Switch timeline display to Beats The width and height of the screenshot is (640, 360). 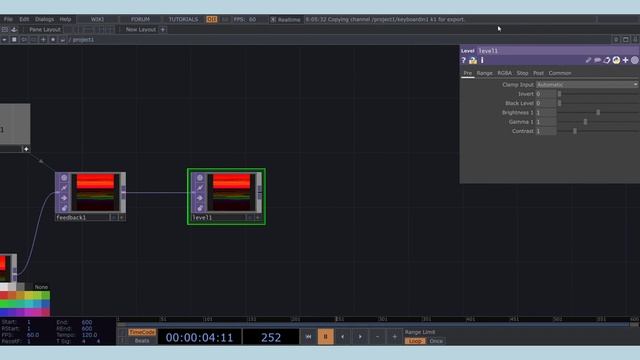click(142, 341)
